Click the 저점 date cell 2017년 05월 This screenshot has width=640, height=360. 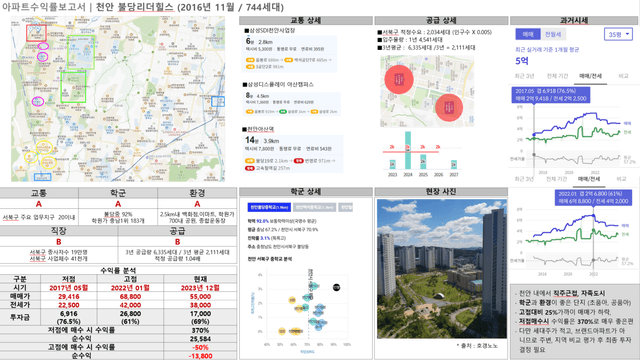(69, 288)
